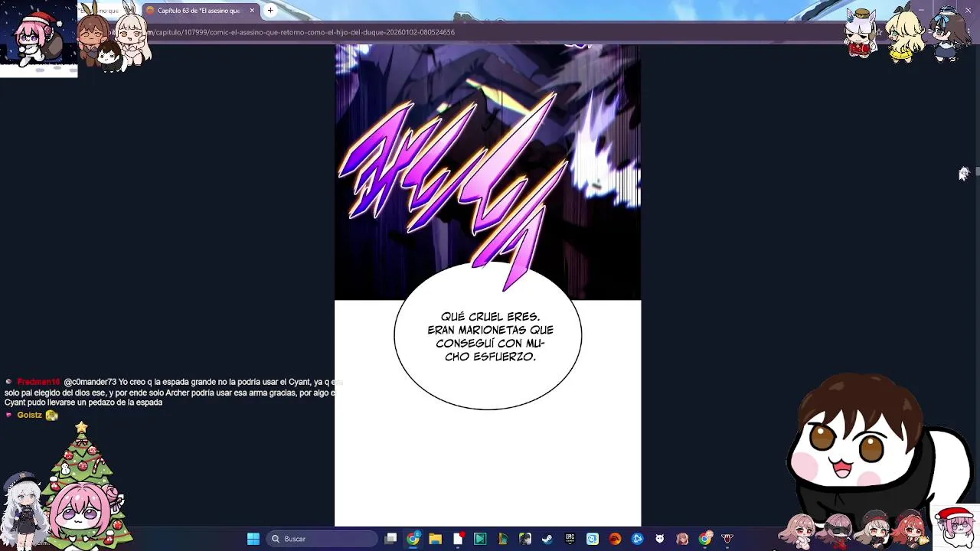Click the Fredman18 username in chat overlay
Viewport: 980px width, 551px height.
38,382
